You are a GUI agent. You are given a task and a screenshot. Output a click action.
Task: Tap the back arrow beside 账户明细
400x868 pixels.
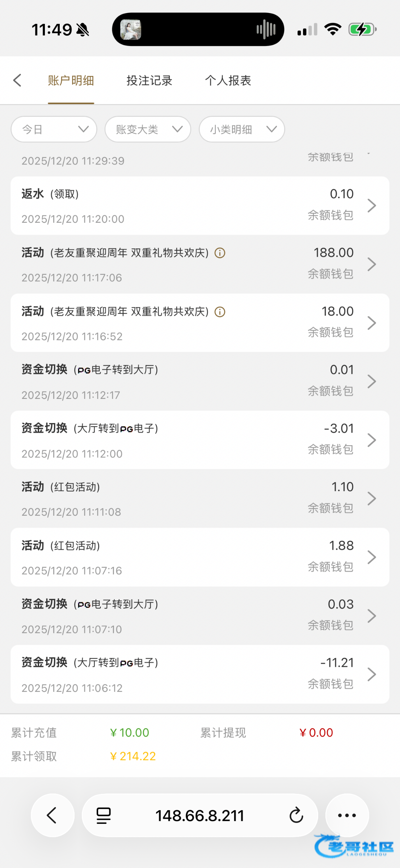click(x=17, y=80)
